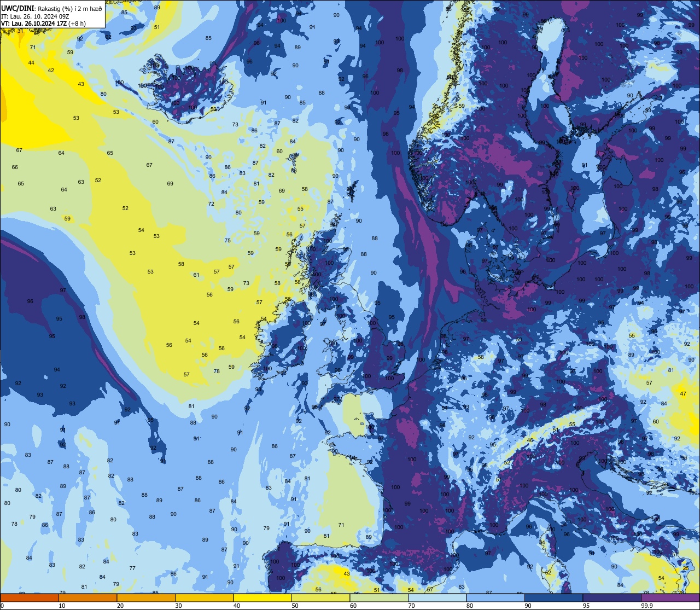Click the '50' legend scale label
Image resolution: width=700 pixels, height=610 pixels.
295,606
